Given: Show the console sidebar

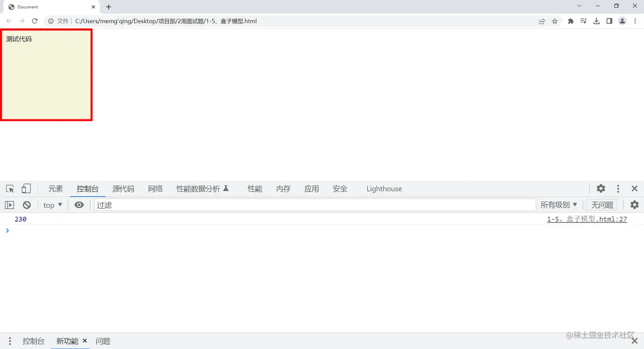Looking at the screenshot, I should click(x=9, y=205).
